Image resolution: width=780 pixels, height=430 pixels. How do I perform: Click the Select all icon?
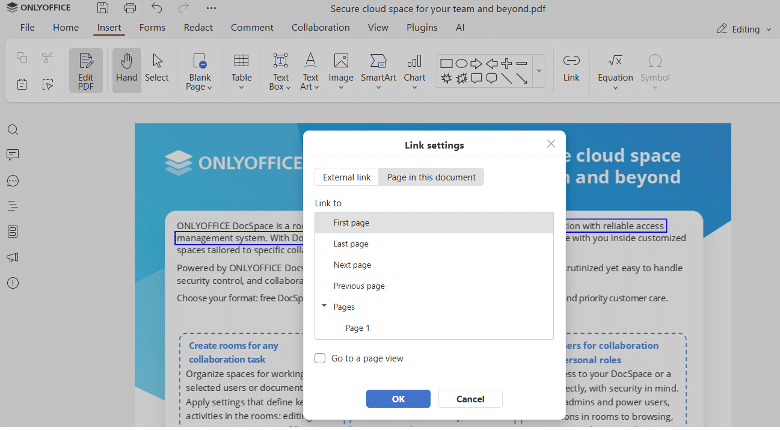48,84
